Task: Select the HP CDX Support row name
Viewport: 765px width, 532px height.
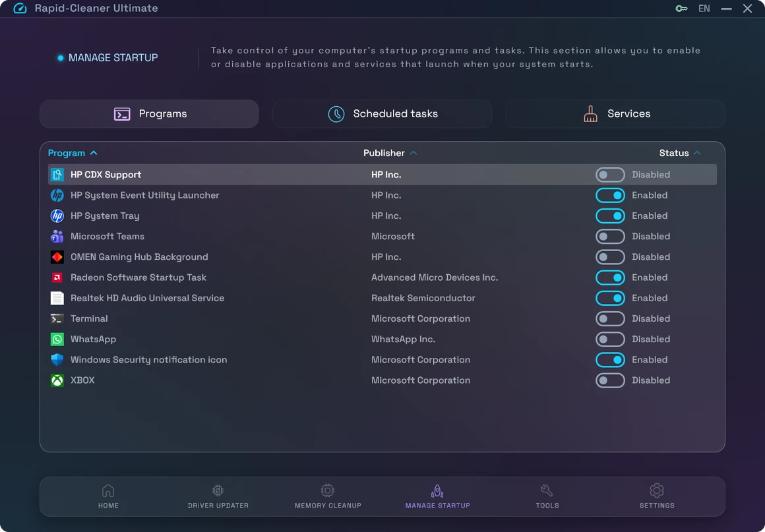Action: pyautogui.click(x=106, y=175)
